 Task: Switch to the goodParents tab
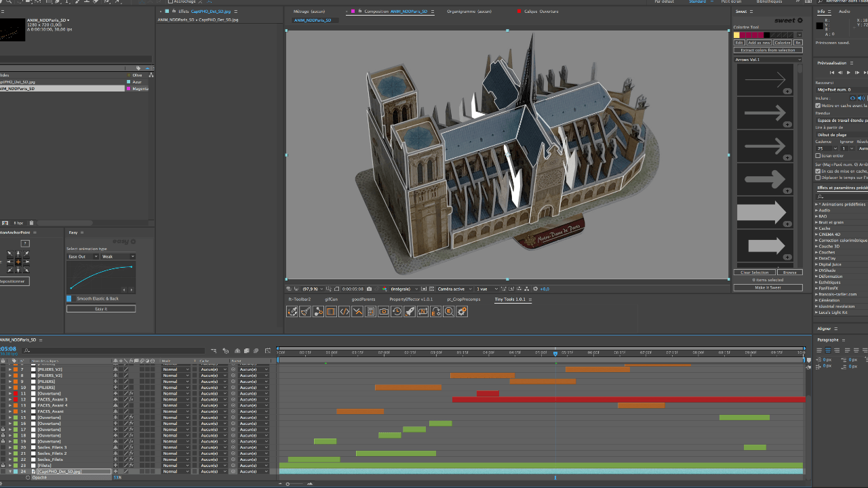[x=363, y=299]
